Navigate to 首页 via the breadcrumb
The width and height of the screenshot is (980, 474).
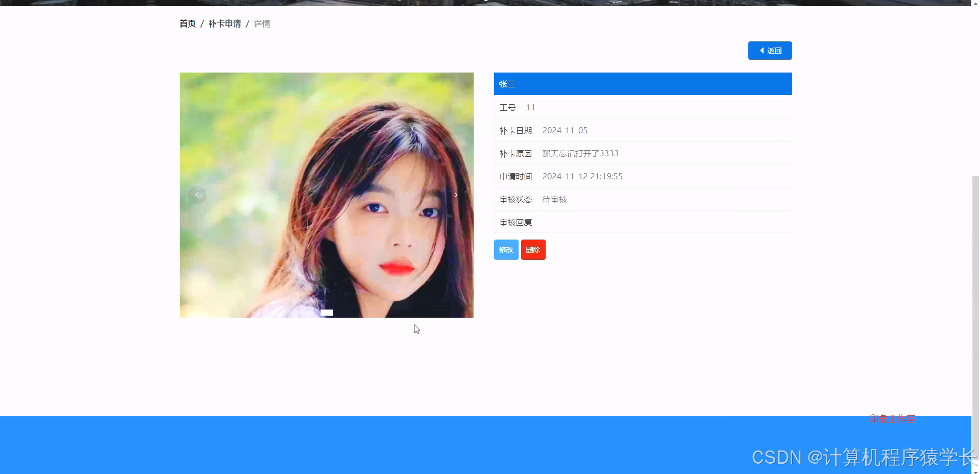[187, 23]
